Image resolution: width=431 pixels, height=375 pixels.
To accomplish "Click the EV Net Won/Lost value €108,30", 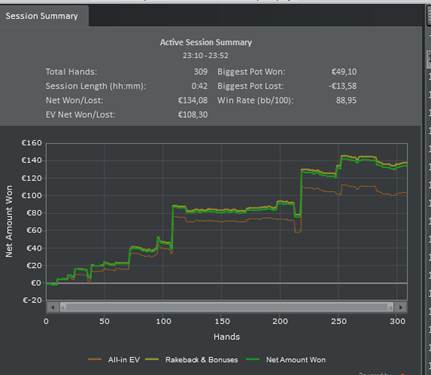I will [x=193, y=115].
